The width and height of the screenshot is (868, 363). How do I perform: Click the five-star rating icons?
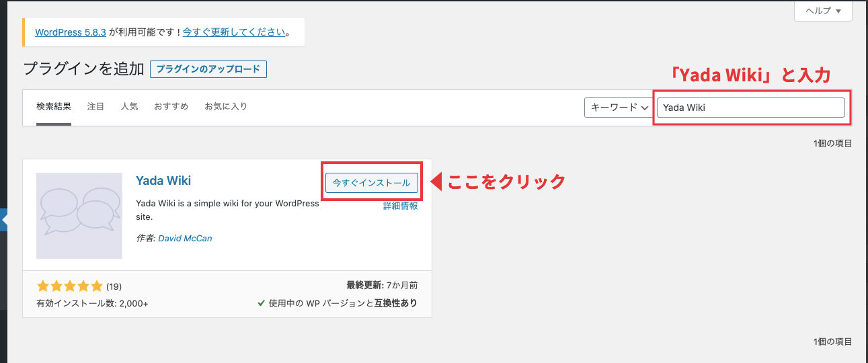coord(70,286)
